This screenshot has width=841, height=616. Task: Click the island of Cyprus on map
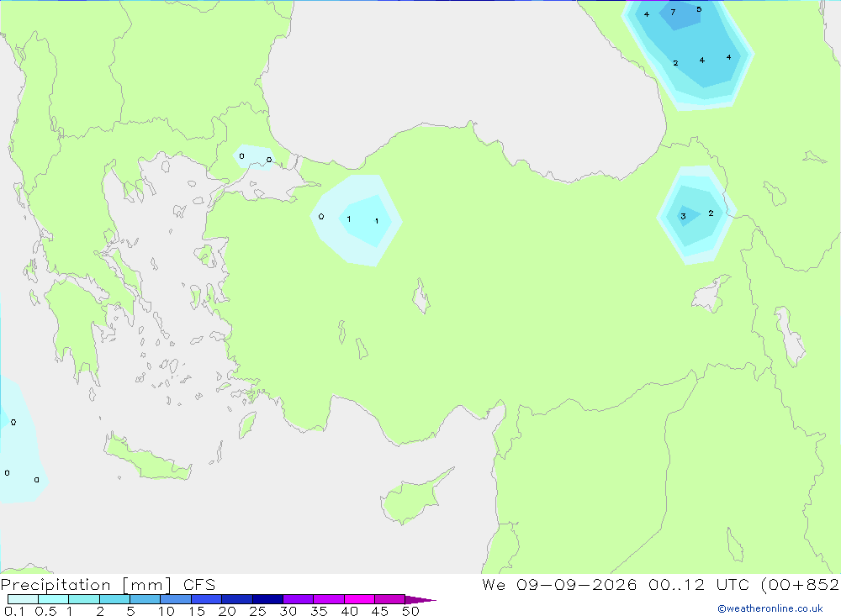(413, 497)
